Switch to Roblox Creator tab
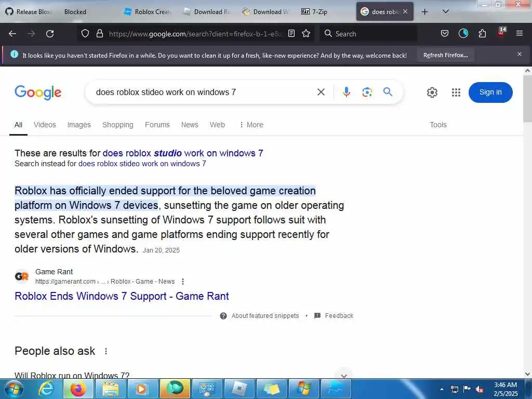532x399 pixels. (148, 12)
